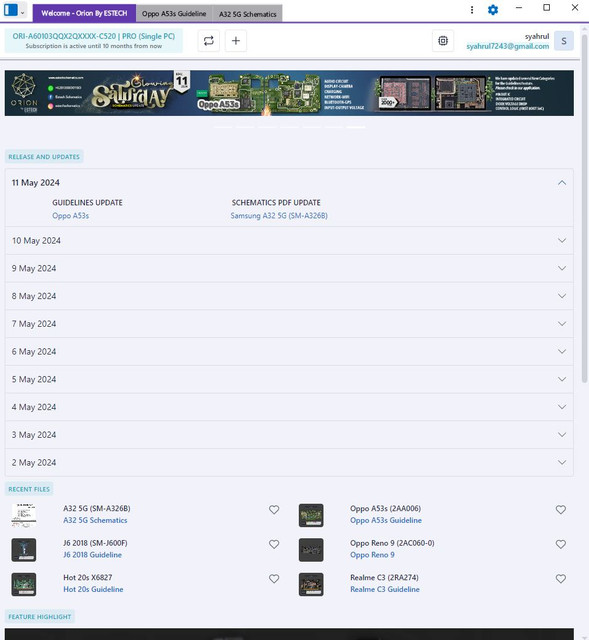Click the A32 5G schematic thumbnail
Image resolution: width=589 pixels, height=640 pixels.
pos(24,515)
